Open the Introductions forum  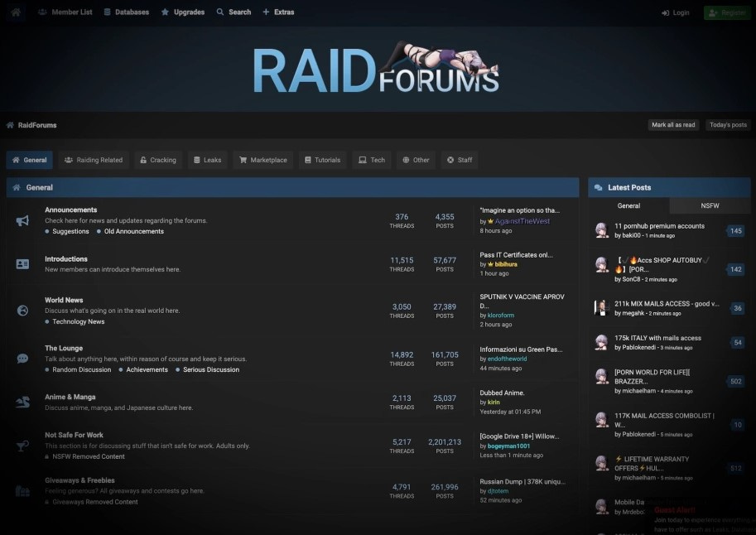point(66,259)
